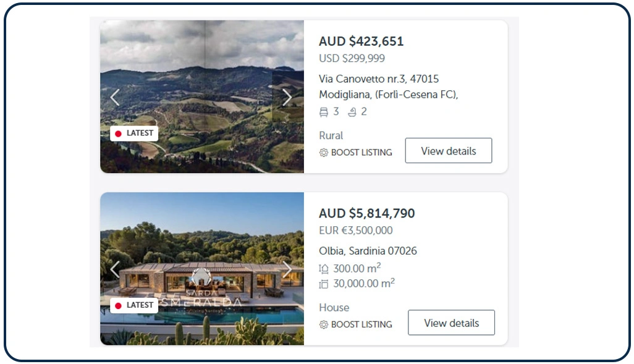Show previous photo of Modigliana listing
The width and height of the screenshot is (634, 364).
pos(115,98)
